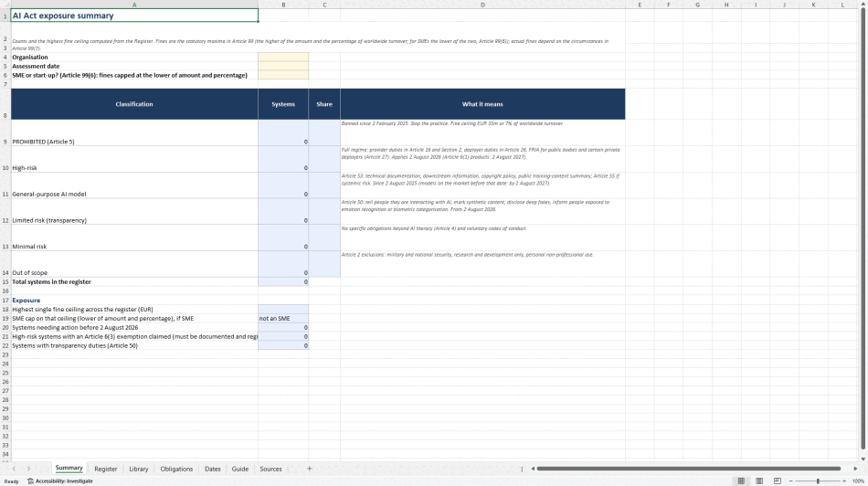This screenshot has height=486, width=868.
Task: Switch to Normal view icon
Action: click(x=741, y=481)
